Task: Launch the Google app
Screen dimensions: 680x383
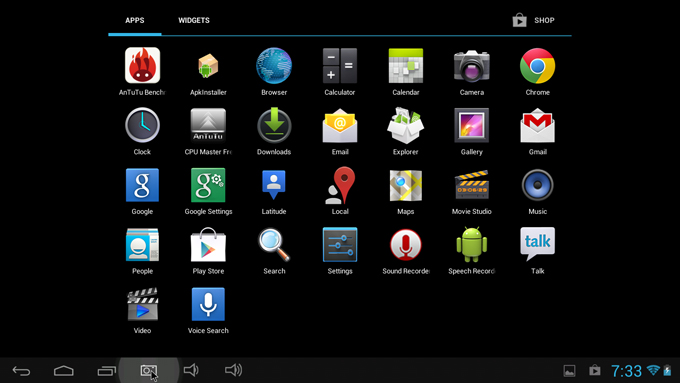Action: 142,185
